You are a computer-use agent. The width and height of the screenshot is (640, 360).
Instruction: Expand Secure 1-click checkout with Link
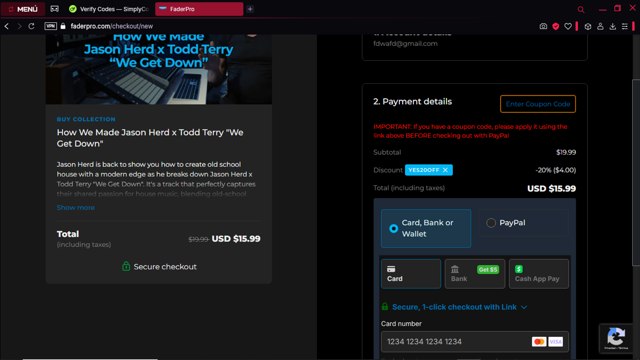tap(459, 307)
